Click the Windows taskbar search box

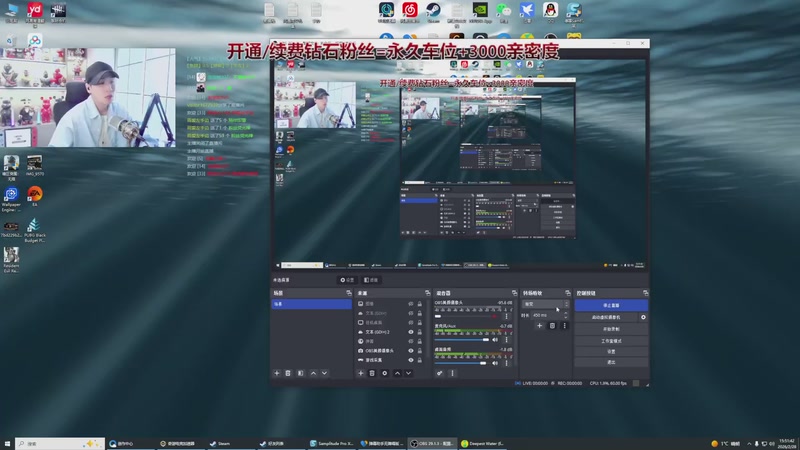coord(60,443)
